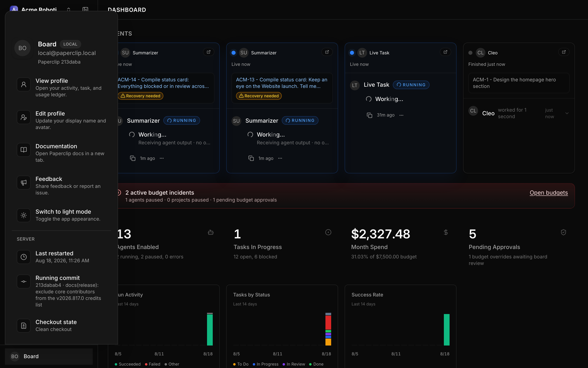Click the RUNNING badge on the Live Task run
The height and width of the screenshot is (368, 588).
[x=411, y=85]
